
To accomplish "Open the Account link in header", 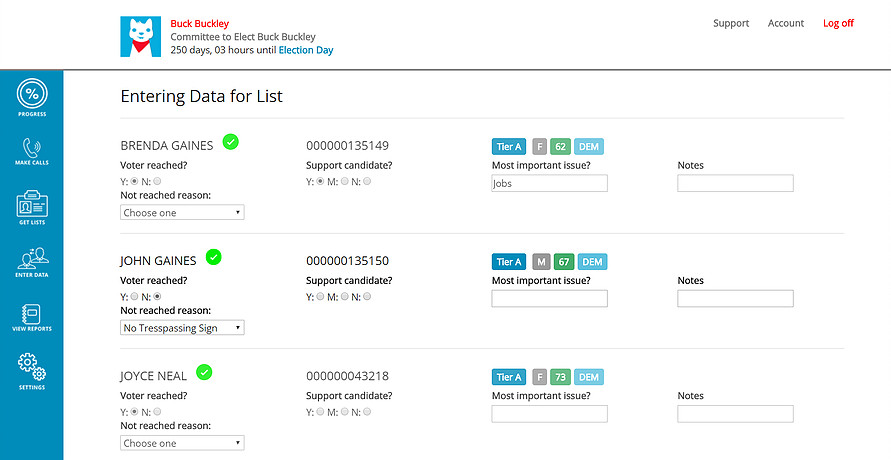I will click(x=786, y=23).
